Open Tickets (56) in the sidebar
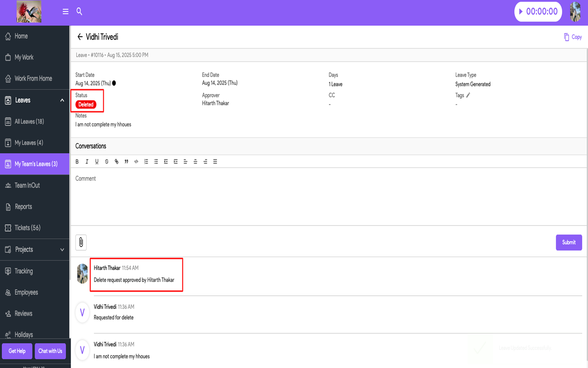The width and height of the screenshot is (588, 368). click(35, 228)
